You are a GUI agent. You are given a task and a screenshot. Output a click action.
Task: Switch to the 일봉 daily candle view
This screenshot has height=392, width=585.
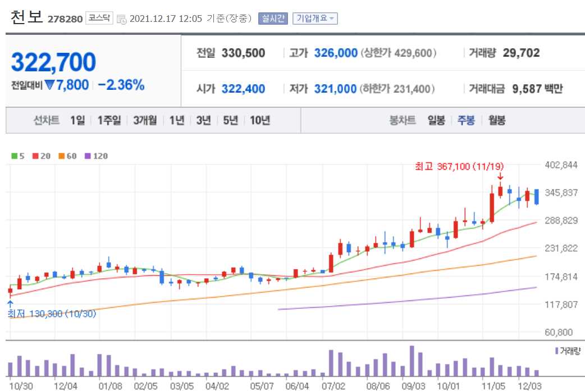pyautogui.click(x=437, y=120)
